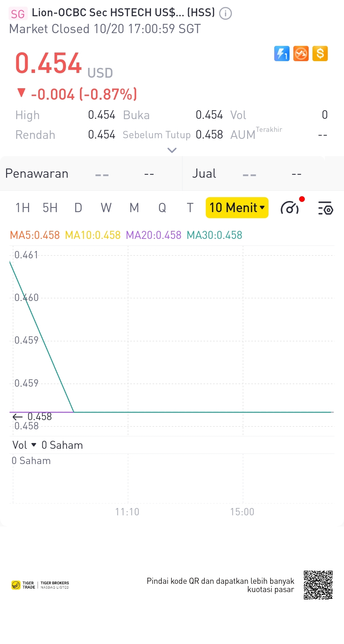Switch to the 5H chart tab

click(x=50, y=208)
